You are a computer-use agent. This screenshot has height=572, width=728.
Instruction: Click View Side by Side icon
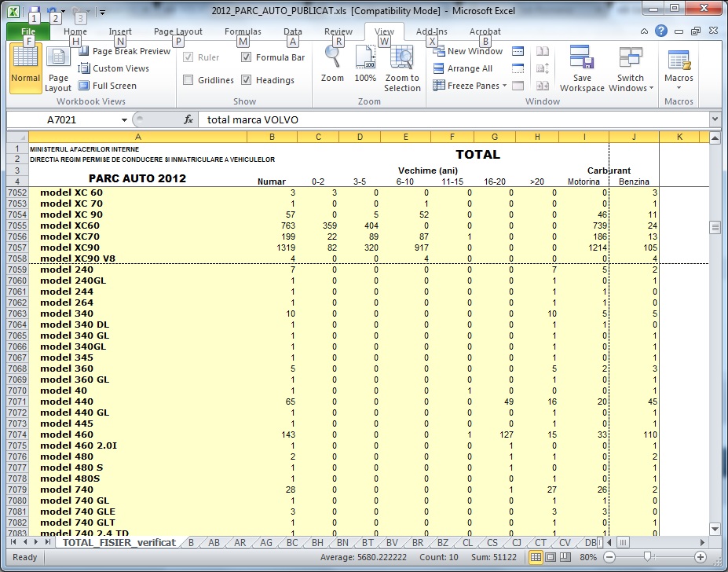click(543, 51)
